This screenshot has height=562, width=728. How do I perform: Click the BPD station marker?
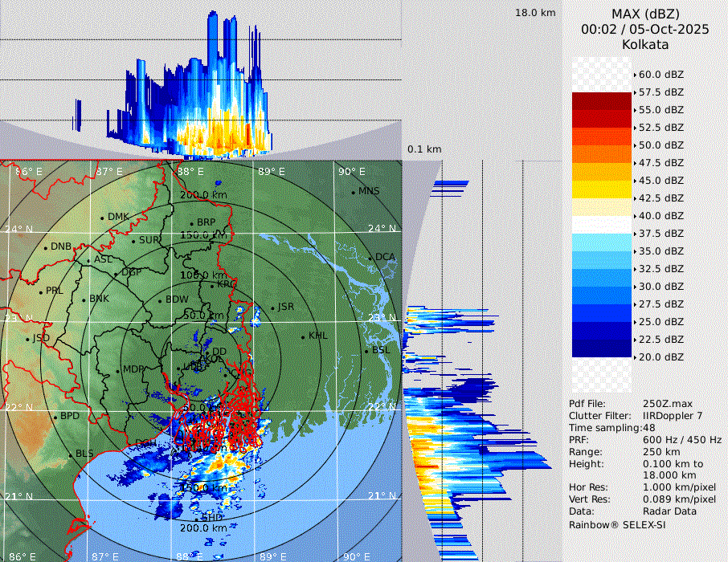click(x=55, y=417)
